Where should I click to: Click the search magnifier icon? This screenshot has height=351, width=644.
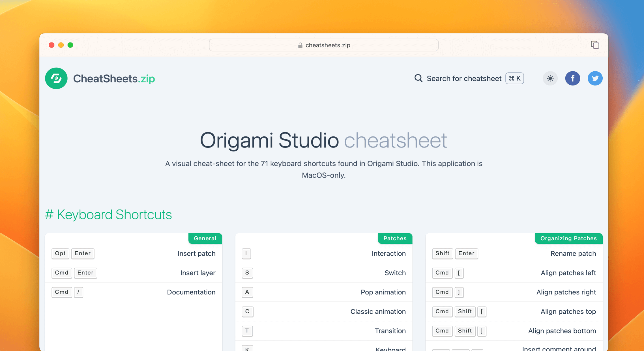pos(418,78)
